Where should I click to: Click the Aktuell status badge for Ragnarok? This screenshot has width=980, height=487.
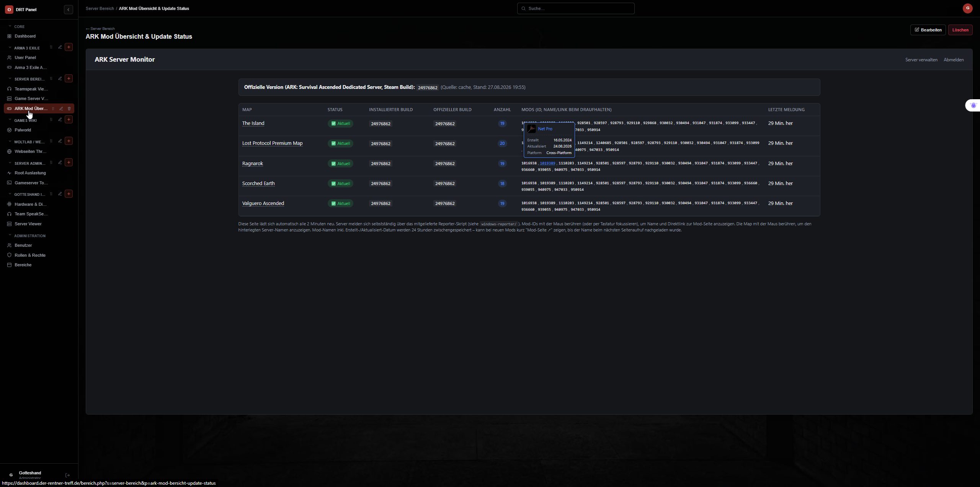click(340, 164)
